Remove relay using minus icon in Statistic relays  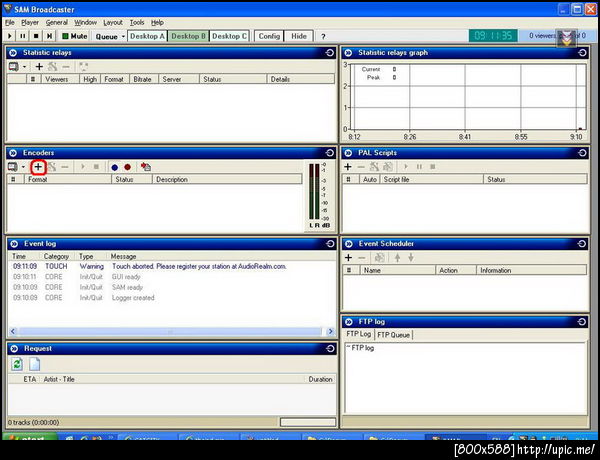point(66,67)
